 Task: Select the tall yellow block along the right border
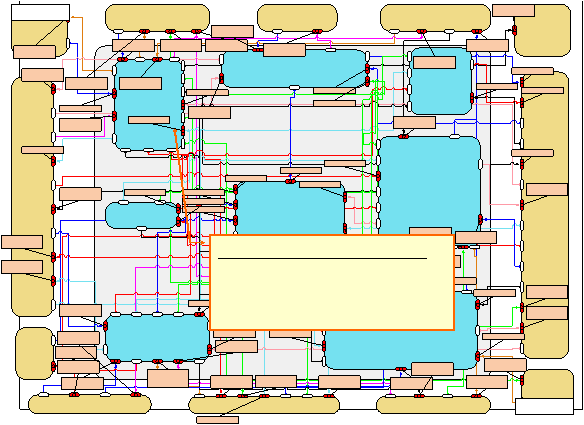[x=545, y=215]
